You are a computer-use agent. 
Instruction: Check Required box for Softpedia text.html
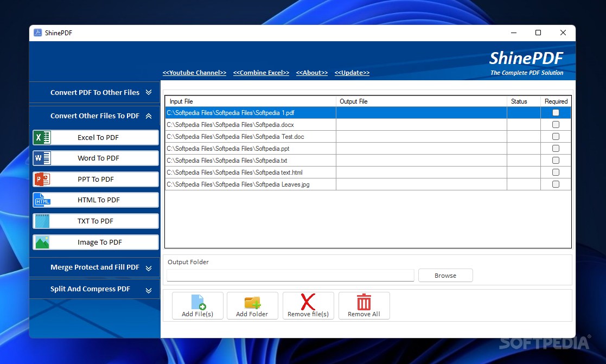point(556,173)
